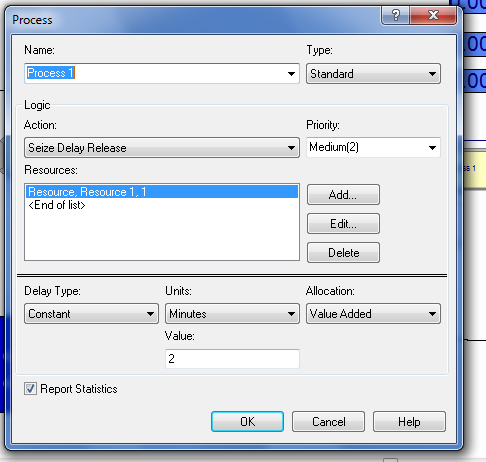The height and width of the screenshot is (462, 486).
Task: Confirm the dialog with OK
Action: pyautogui.click(x=247, y=422)
